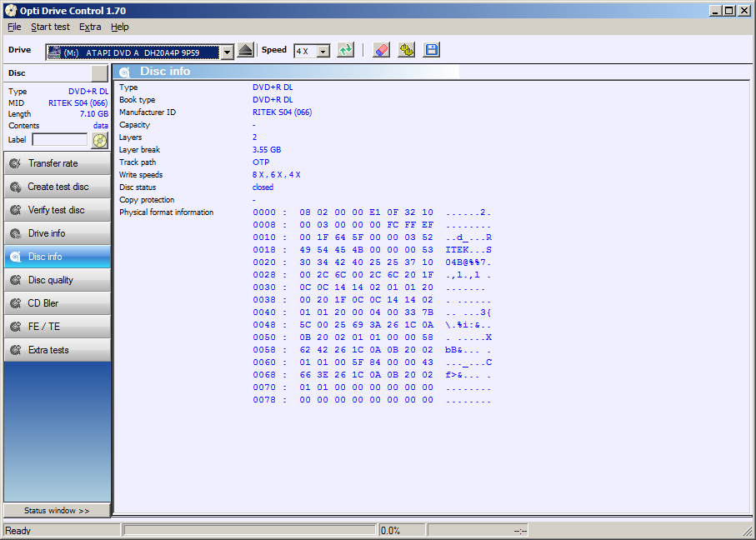The width and height of the screenshot is (756, 540).
Task: Maximize the Opti Drive Control window
Action: coord(729,11)
